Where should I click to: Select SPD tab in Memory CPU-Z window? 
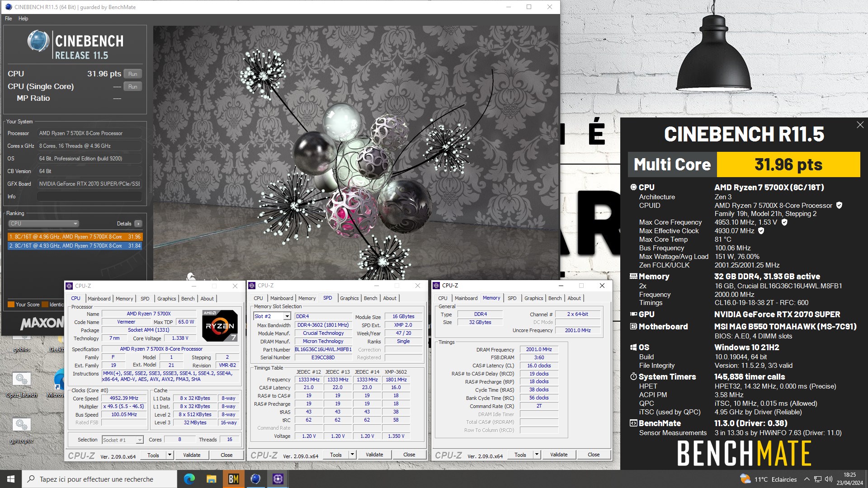pos(512,298)
